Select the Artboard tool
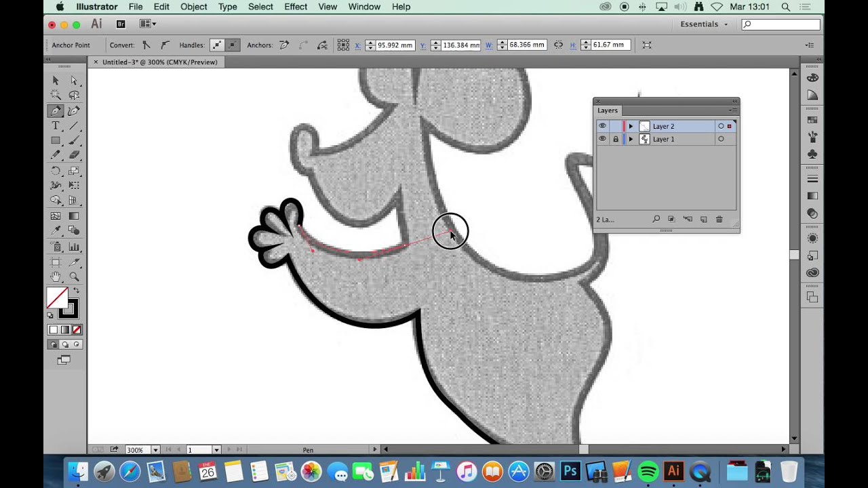Screen dimensions: 868x488 (56, 262)
